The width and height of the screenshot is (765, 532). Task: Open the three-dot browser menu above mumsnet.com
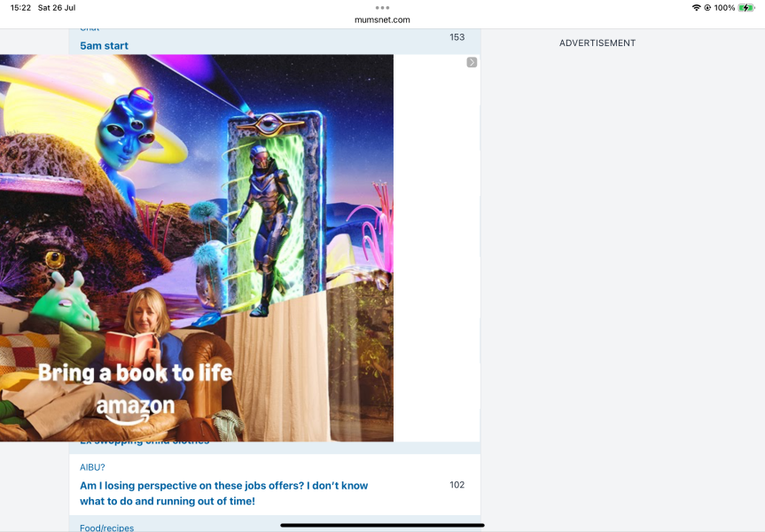[x=382, y=8]
